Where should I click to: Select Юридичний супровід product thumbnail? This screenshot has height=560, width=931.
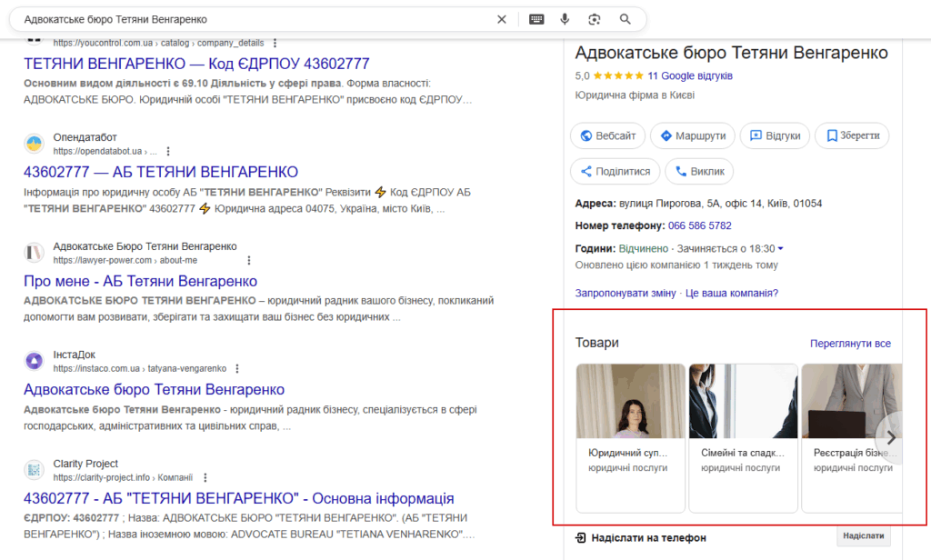click(631, 402)
